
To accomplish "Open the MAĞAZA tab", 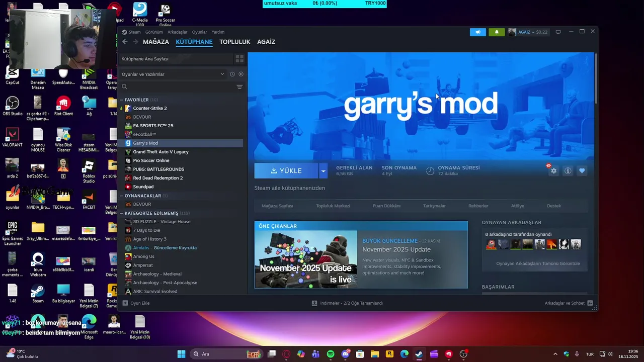I will [x=156, y=42].
